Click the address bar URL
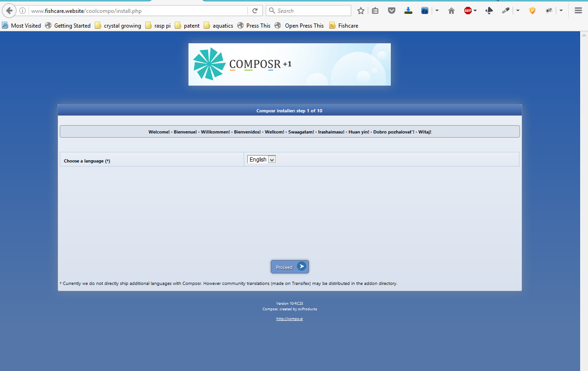The width and height of the screenshot is (588, 371). click(x=86, y=11)
